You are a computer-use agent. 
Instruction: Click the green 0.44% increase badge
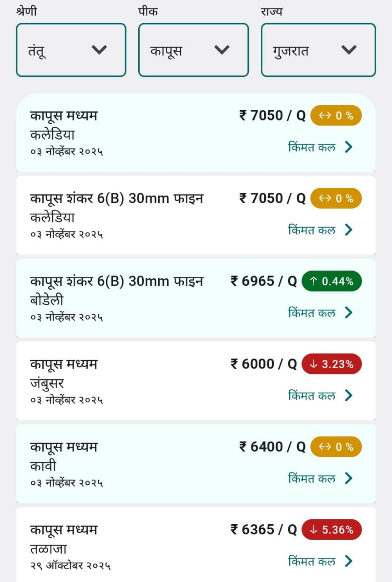click(x=332, y=281)
